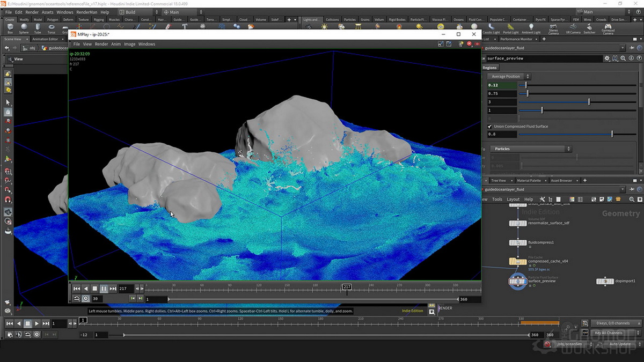Play the main Houdini timeline forward
The width and height of the screenshot is (644, 362).
coord(36,323)
